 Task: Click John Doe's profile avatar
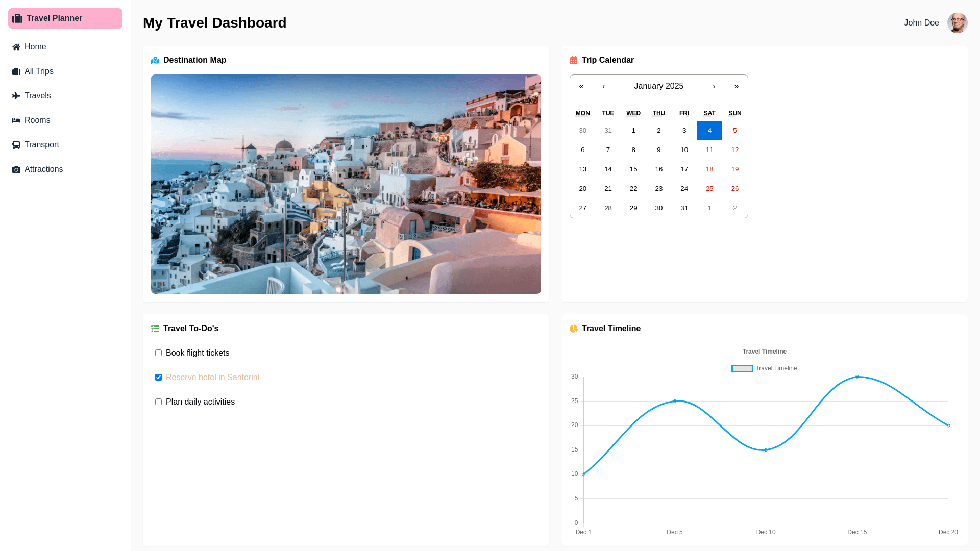click(x=957, y=23)
